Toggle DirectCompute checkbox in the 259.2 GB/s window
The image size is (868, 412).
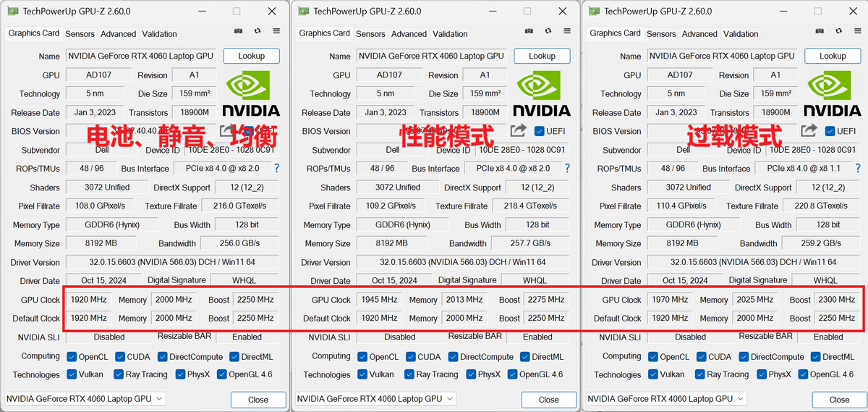[743, 356]
